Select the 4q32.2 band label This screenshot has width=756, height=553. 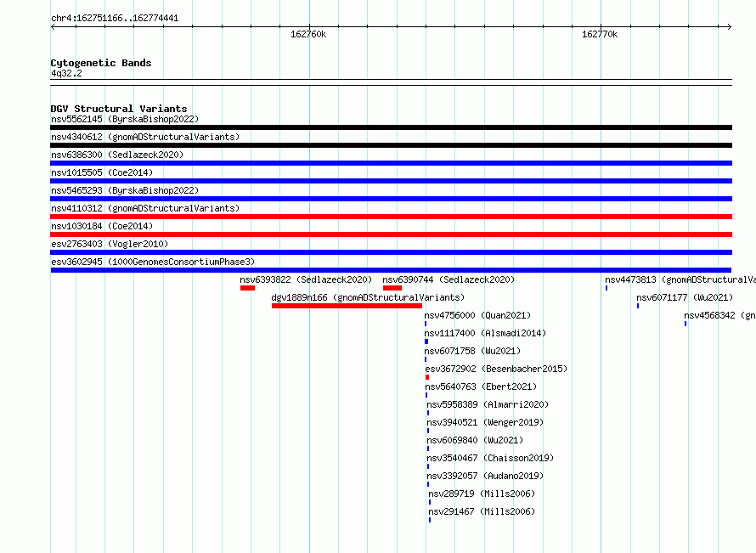click(66, 73)
